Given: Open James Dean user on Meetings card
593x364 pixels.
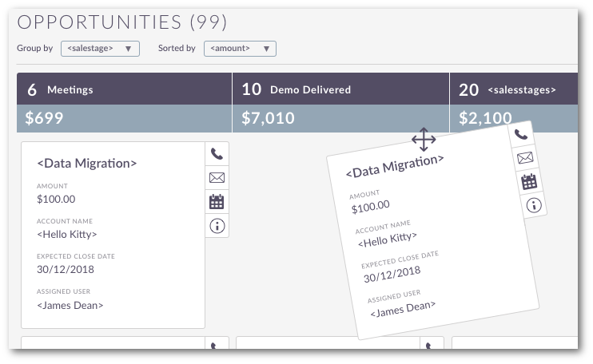Looking at the screenshot, I should 70,305.
